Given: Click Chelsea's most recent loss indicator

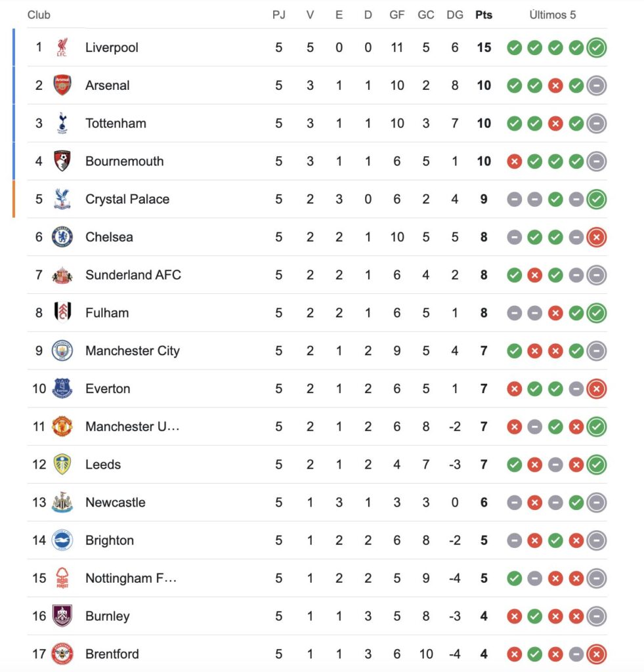Looking at the screenshot, I should pos(596,237).
